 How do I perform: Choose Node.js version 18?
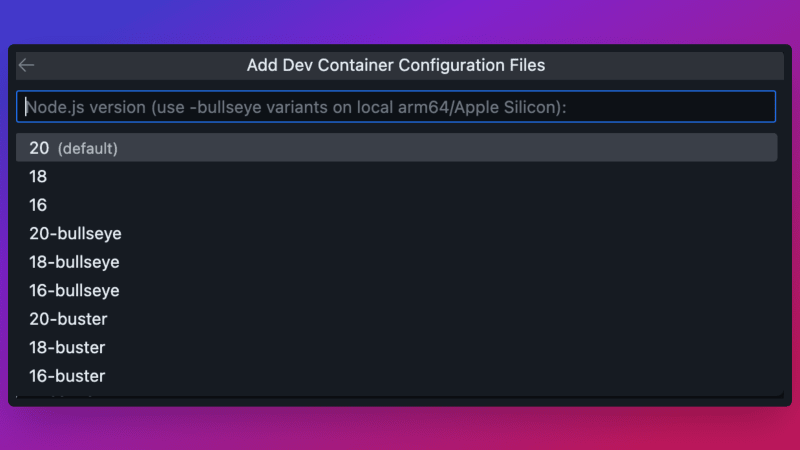tap(38, 176)
